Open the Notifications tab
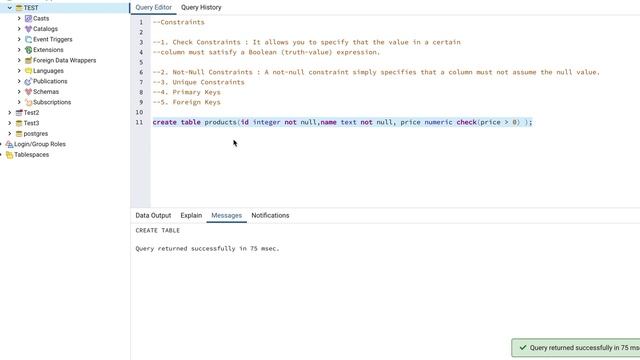 270,216
